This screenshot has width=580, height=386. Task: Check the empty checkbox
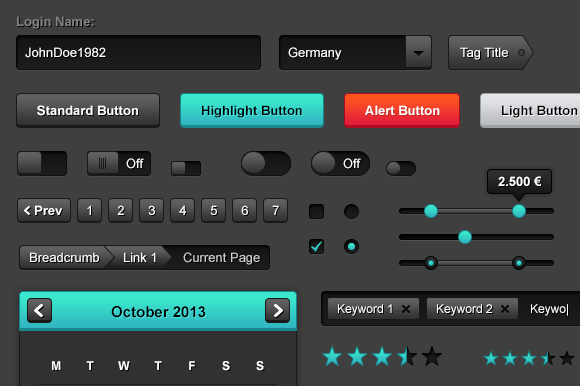click(317, 211)
